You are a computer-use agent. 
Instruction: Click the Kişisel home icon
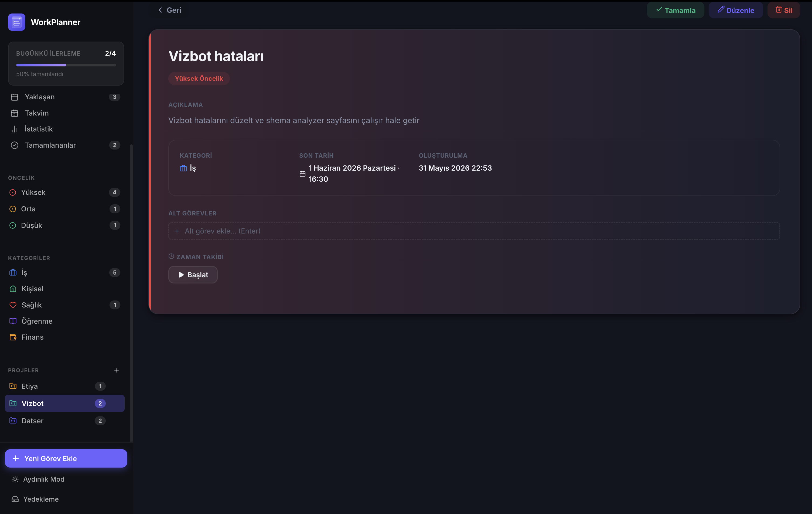click(x=13, y=289)
